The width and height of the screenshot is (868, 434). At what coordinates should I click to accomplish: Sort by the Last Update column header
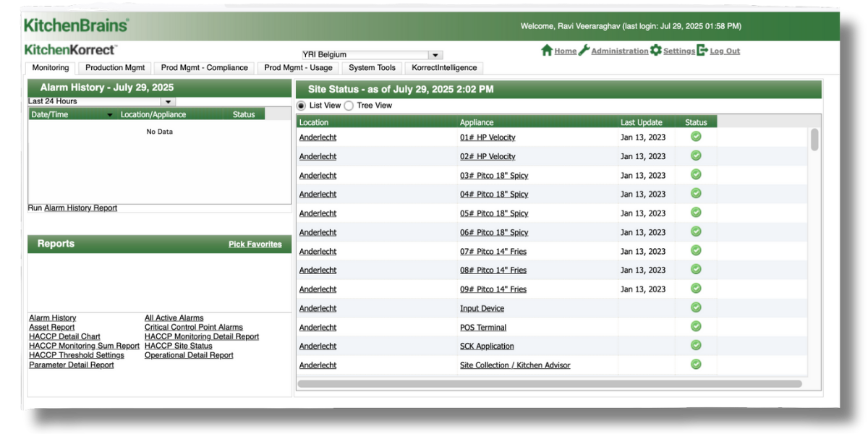[647, 122]
